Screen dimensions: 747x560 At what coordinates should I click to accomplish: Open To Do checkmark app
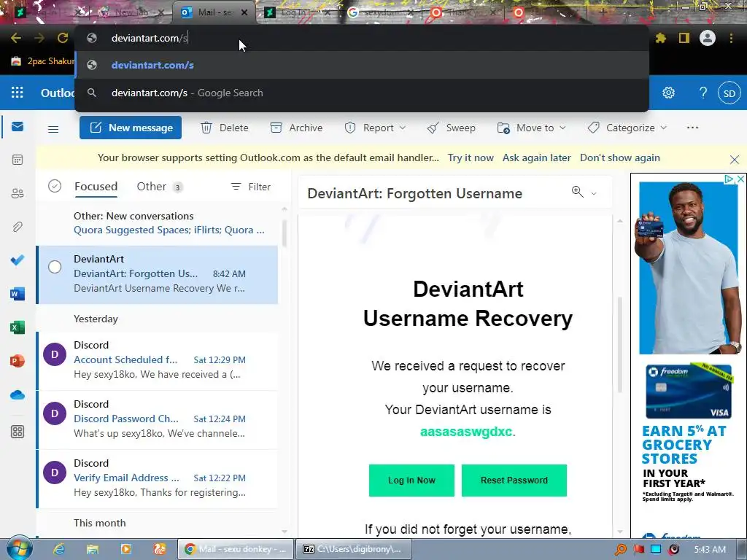(18, 260)
